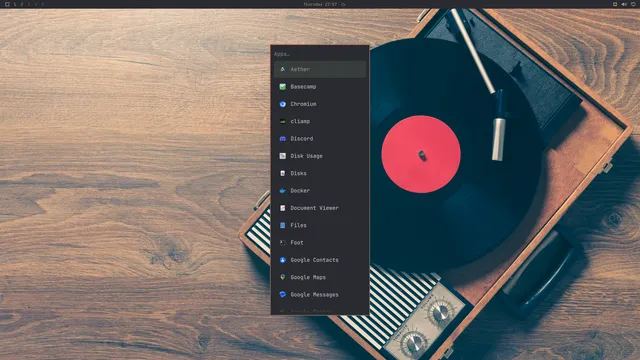Click the Disk Usage icon
The image size is (640, 360).
pos(282,156)
